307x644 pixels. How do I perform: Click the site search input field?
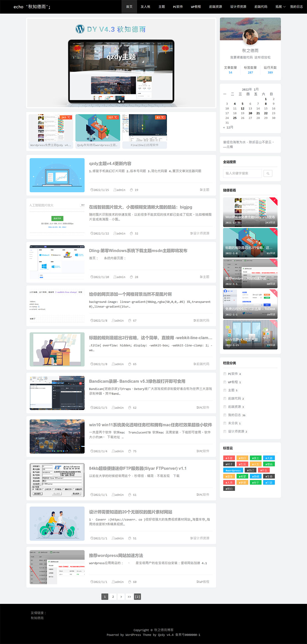[242, 173]
